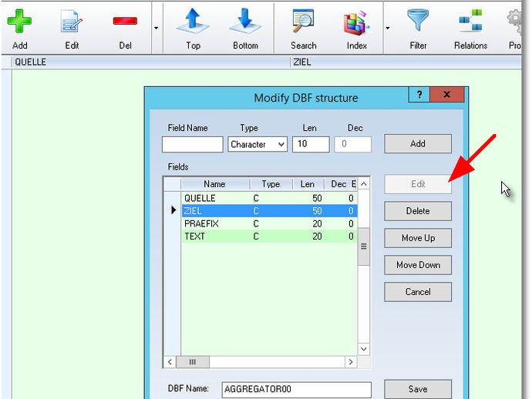This screenshot has width=532, height=399.
Task: Select the TEXT field row
Action: [x=269, y=236]
